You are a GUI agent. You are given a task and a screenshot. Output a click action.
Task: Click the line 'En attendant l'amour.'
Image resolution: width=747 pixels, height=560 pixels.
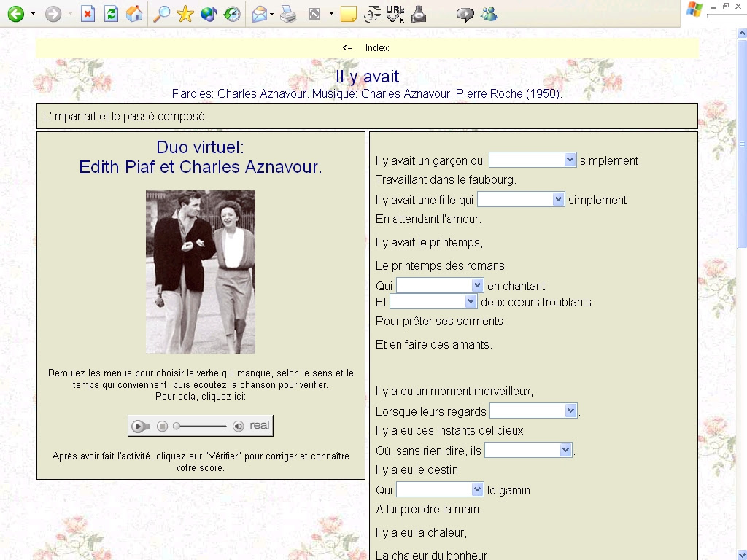[x=428, y=219]
